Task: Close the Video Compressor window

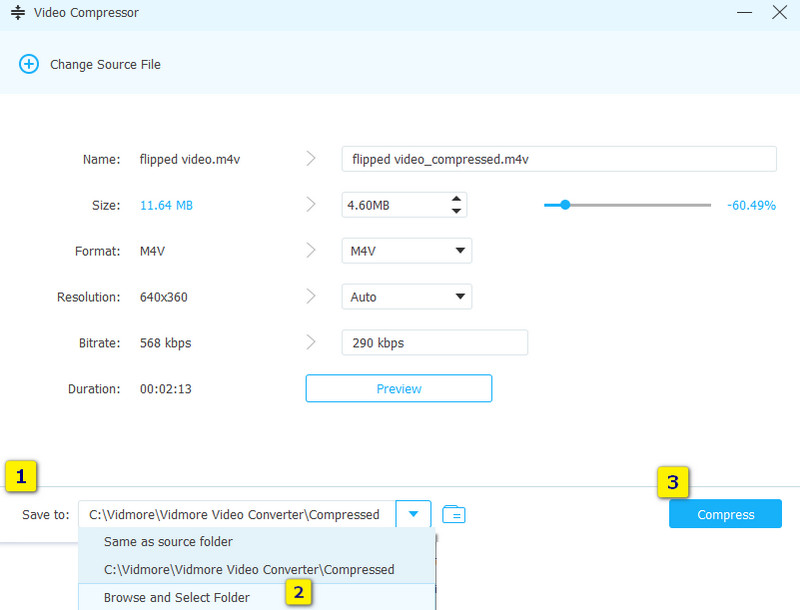Action: point(780,13)
